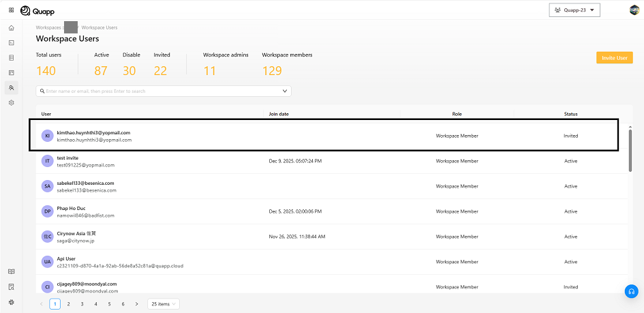Click the Workspaces breadcrumb link
Image resolution: width=644 pixels, height=313 pixels.
(48, 28)
